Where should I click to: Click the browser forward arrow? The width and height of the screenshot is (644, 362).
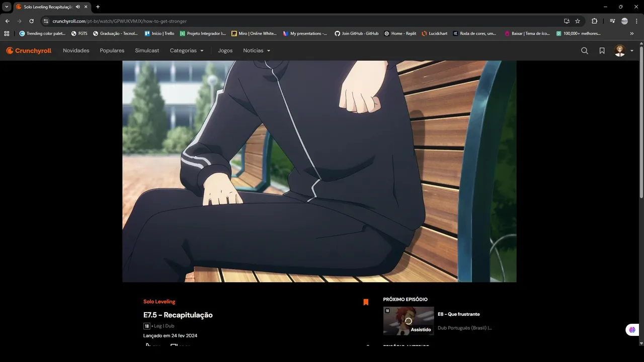(x=20, y=21)
